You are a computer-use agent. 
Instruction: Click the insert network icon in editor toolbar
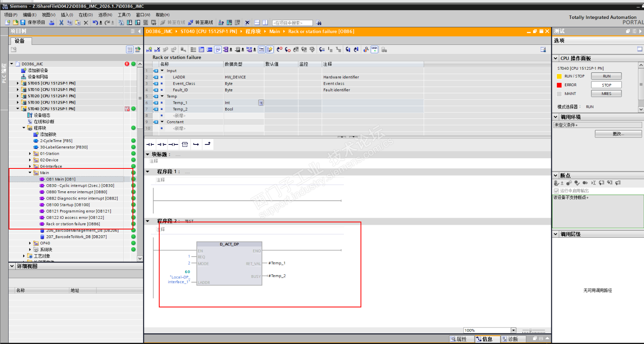(149, 50)
